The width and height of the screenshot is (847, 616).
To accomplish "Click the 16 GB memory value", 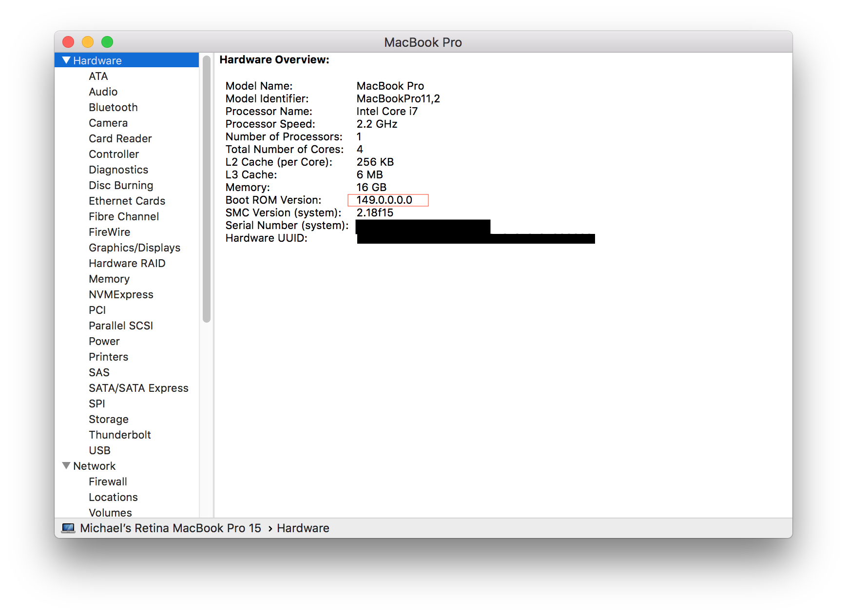I will pos(371,187).
